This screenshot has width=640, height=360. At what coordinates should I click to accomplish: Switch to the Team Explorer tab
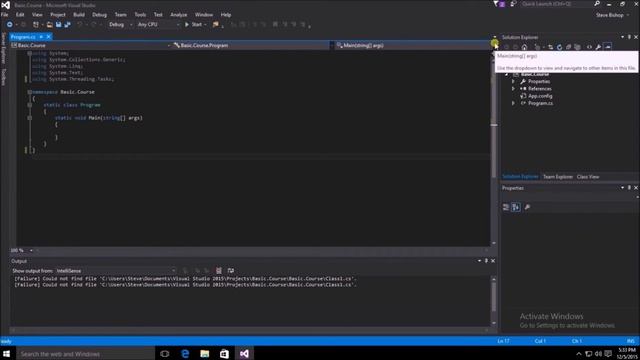(x=558, y=177)
